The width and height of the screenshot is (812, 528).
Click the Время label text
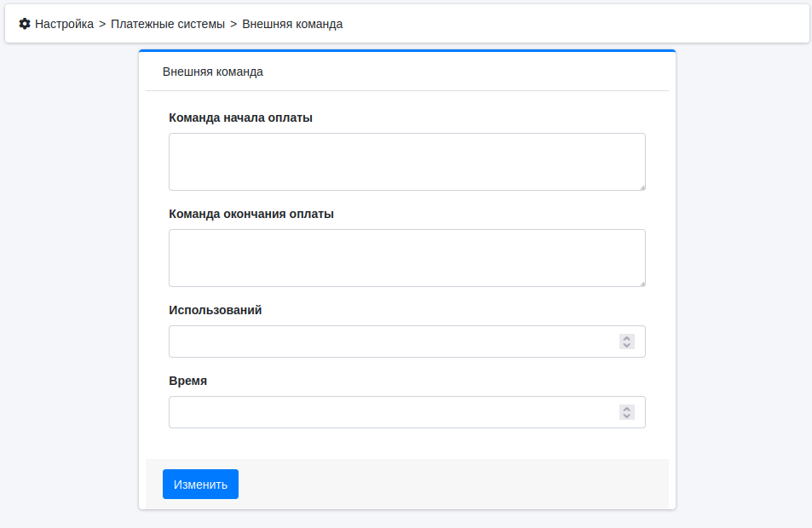(x=187, y=381)
